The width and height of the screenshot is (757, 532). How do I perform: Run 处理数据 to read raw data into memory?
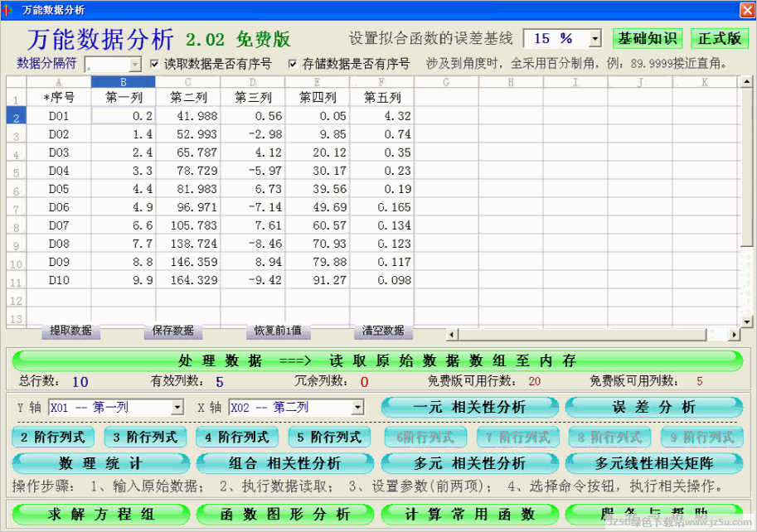[377, 360]
